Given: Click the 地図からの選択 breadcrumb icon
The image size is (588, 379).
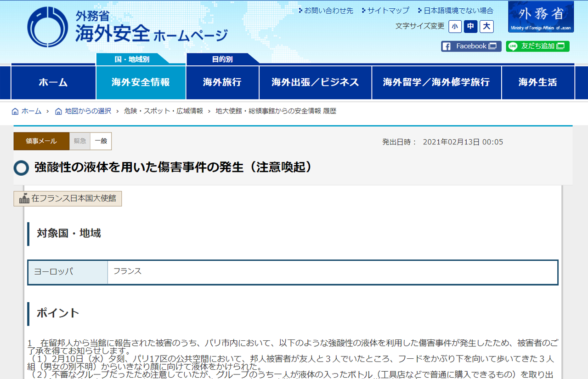Looking at the screenshot, I should point(58,111).
